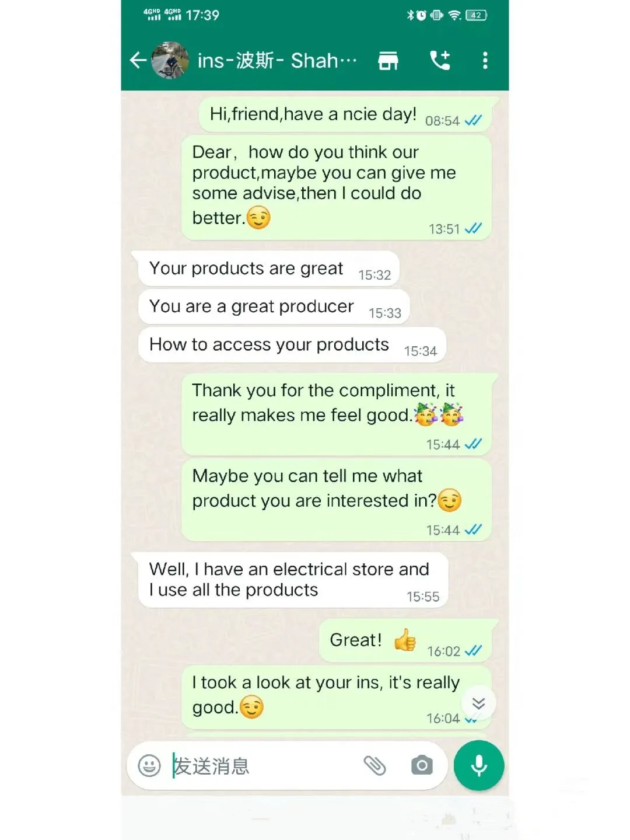Open contact info via the ins-波斯- Shah title
630x840 pixels.
(x=277, y=60)
